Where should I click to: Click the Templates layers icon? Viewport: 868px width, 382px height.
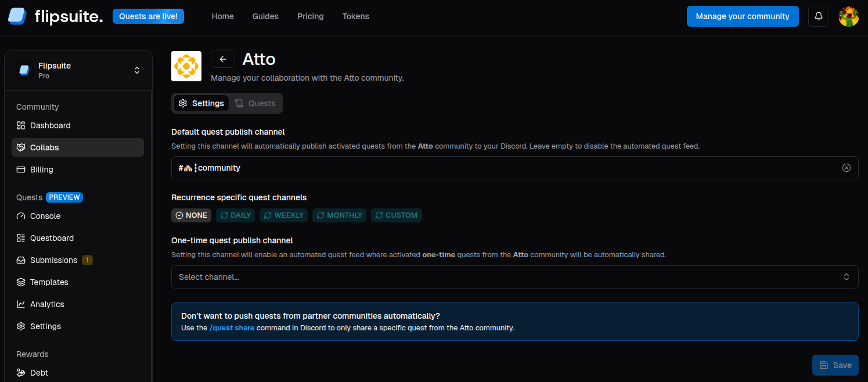pyautogui.click(x=21, y=282)
